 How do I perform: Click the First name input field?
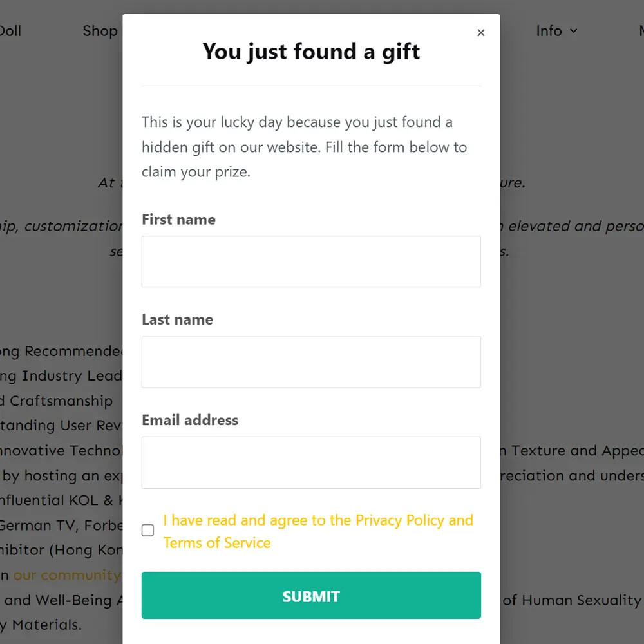(311, 261)
